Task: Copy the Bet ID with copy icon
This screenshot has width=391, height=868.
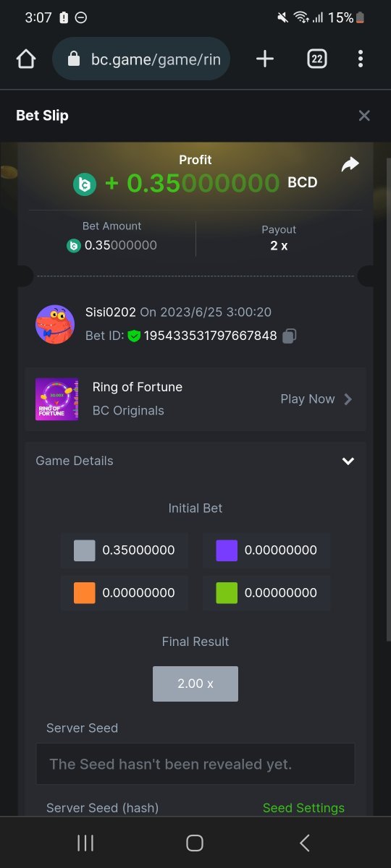Action: (290, 336)
